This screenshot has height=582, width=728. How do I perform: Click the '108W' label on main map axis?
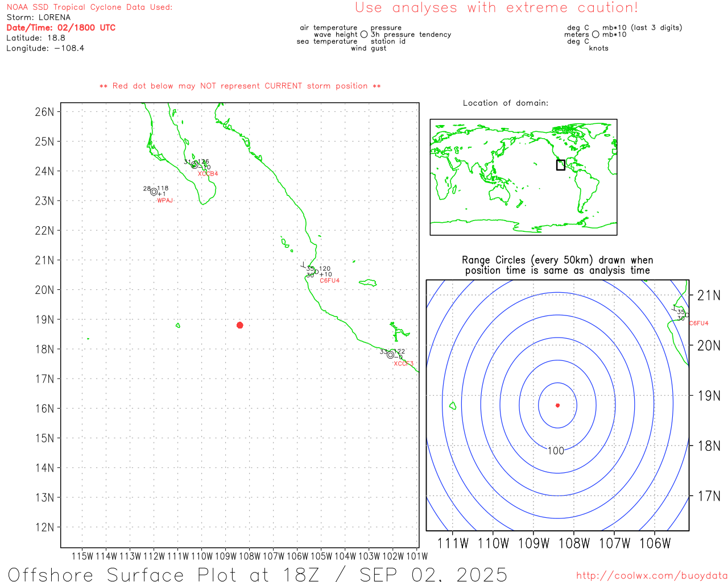point(250,556)
